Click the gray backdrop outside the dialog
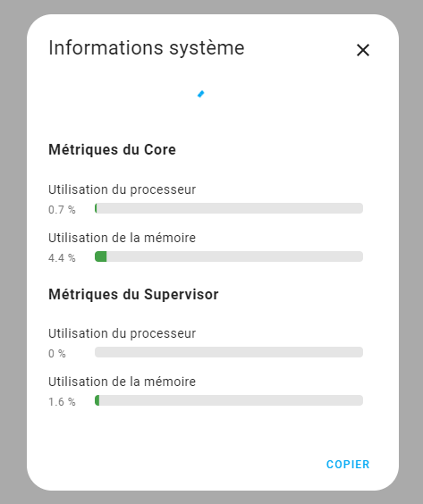The height and width of the screenshot is (504, 423). coord(13,251)
